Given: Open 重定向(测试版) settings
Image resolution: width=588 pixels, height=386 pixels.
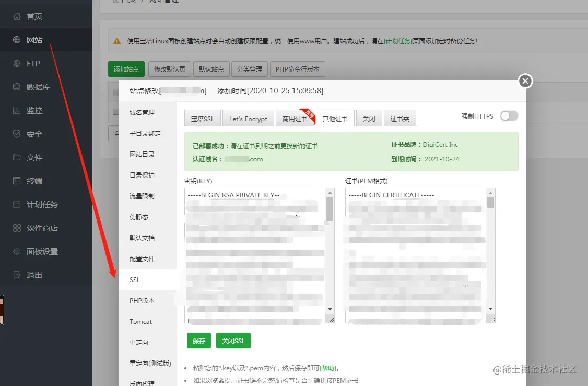Looking at the screenshot, I should [x=150, y=363].
